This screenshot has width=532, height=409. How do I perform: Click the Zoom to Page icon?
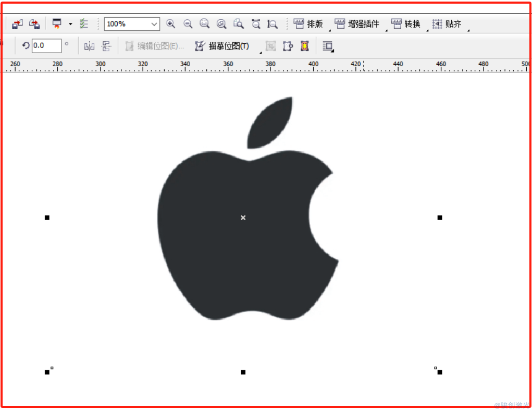(239, 24)
